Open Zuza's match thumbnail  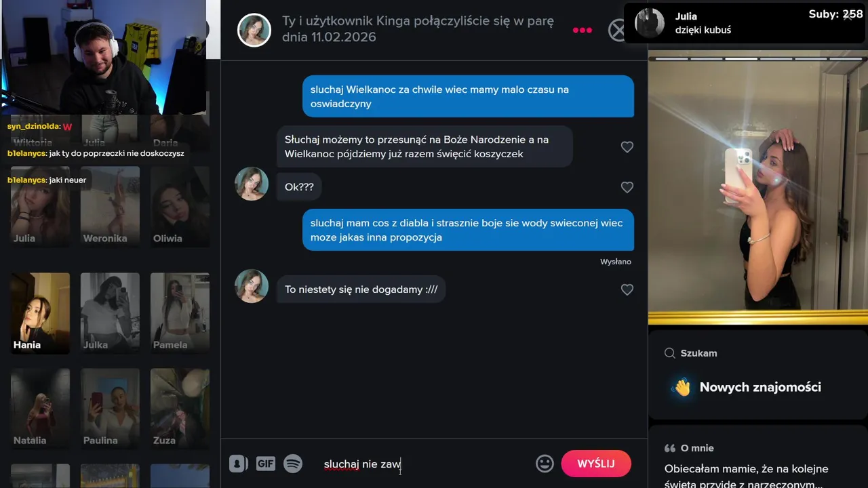click(180, 408)
